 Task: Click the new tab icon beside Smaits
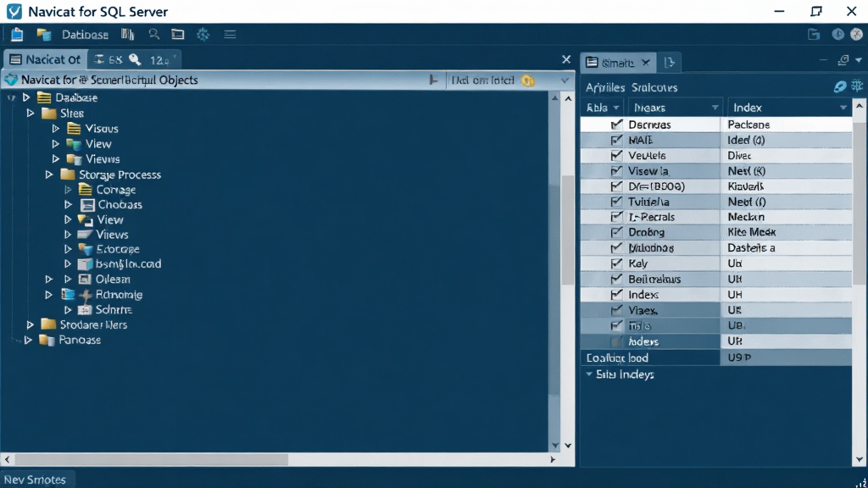click(670, 63)
